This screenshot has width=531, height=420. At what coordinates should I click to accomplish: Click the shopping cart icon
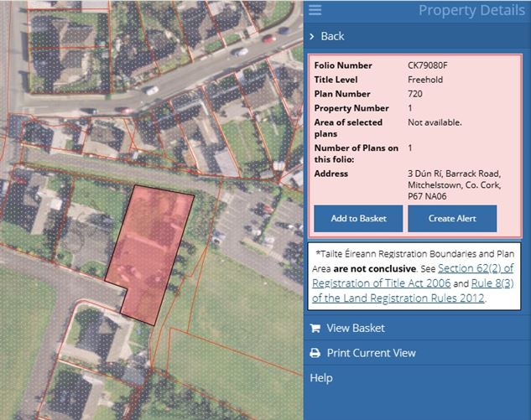point(315,329)
